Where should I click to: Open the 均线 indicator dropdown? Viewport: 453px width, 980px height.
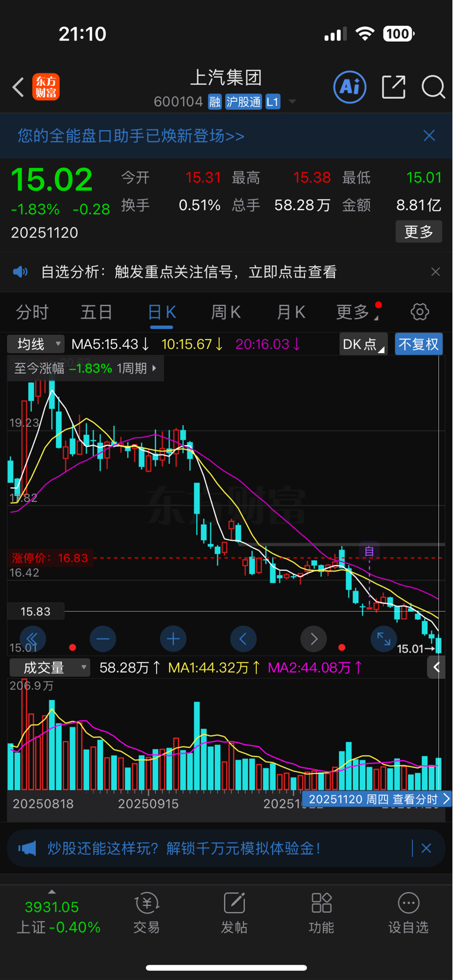(x=35, y=344)
